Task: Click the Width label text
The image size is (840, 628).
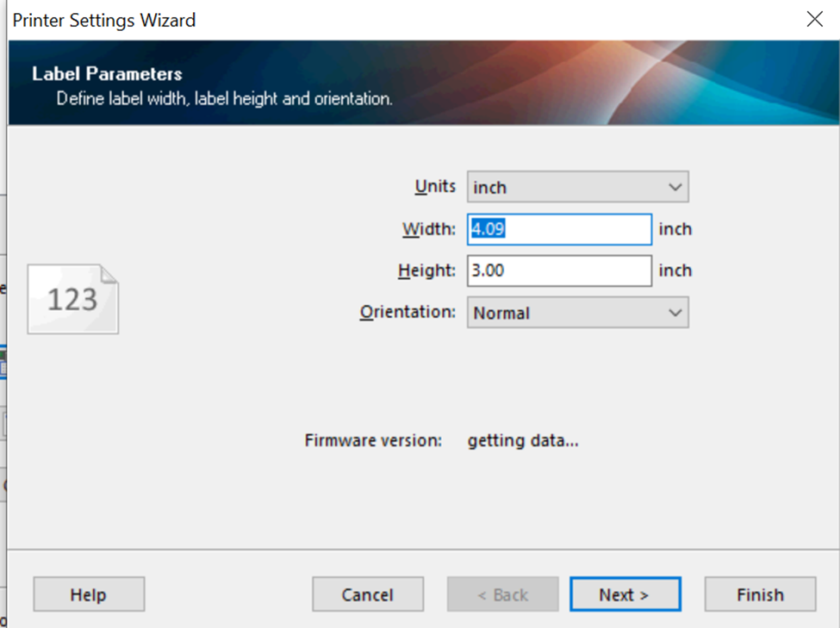Action: tap(428, 229)
